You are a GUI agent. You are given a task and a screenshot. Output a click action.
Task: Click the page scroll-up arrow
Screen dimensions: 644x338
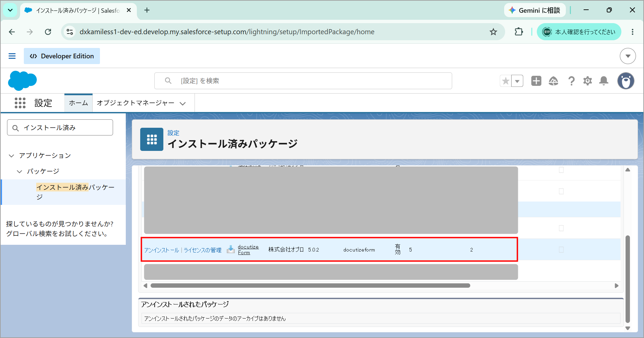pos(628,170)
